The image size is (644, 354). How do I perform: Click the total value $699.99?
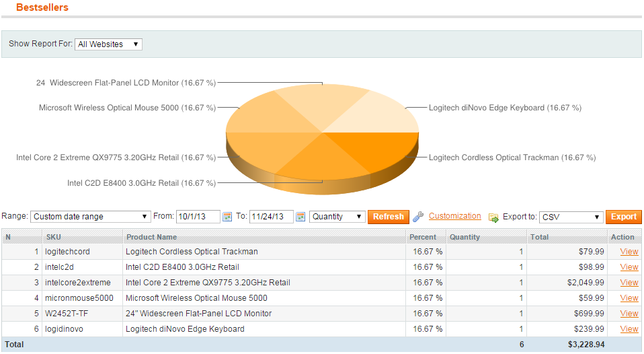tap(589, 314)
